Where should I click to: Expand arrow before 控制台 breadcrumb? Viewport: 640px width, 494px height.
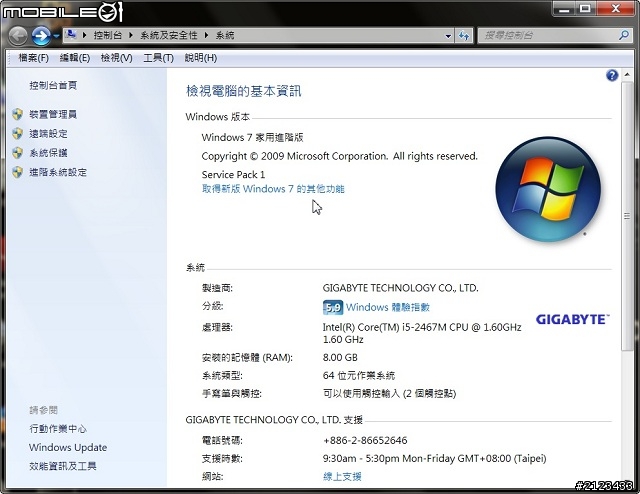click(x=84, y=36)
